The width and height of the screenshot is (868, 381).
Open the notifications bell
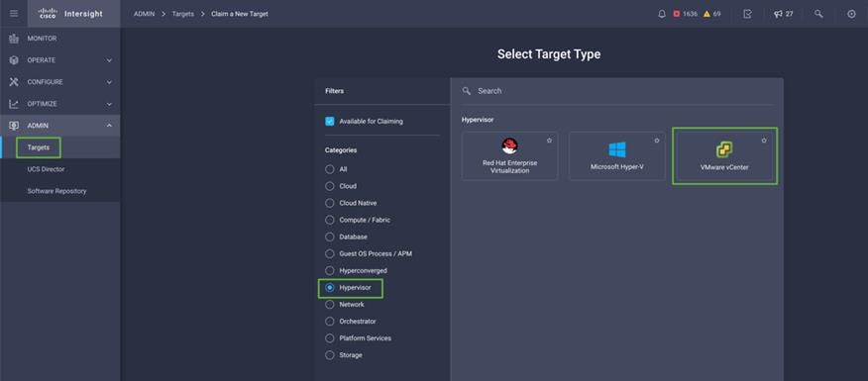point(662,14)
